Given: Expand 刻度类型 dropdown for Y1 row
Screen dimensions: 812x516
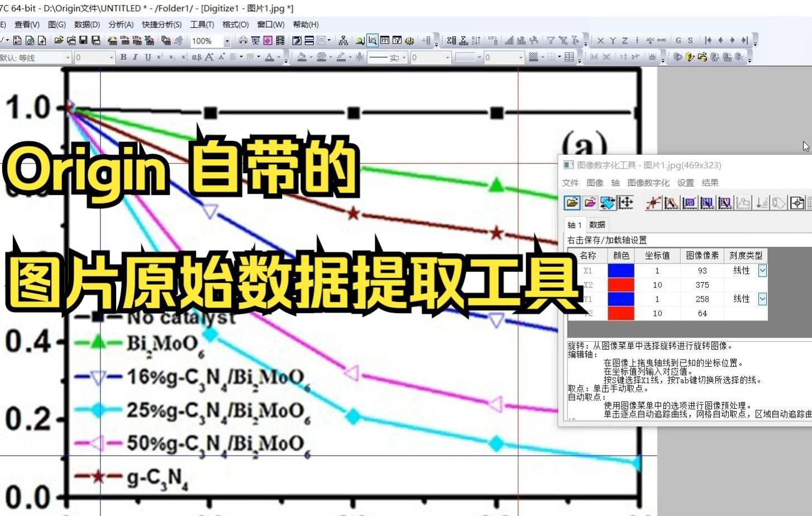Looking at the screenshot, I should (762, 299).
